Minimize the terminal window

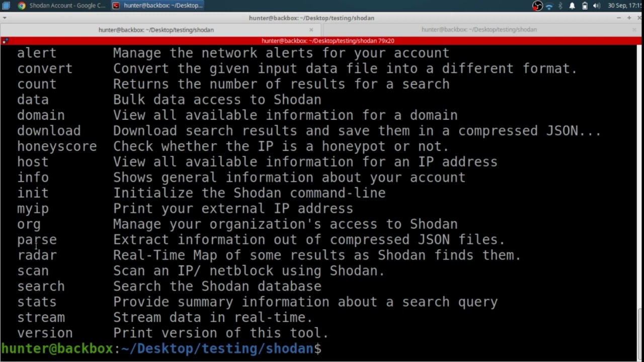coord(618,18)
